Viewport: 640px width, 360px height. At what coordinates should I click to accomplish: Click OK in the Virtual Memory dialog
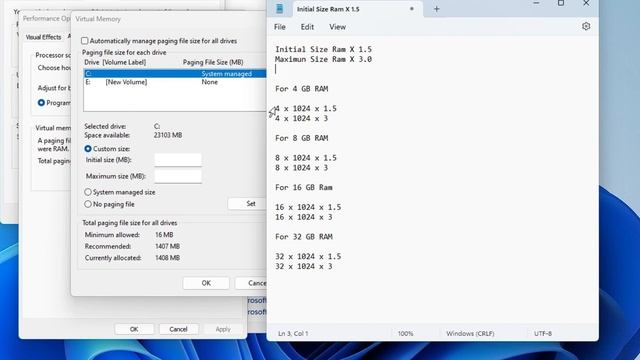206,283
